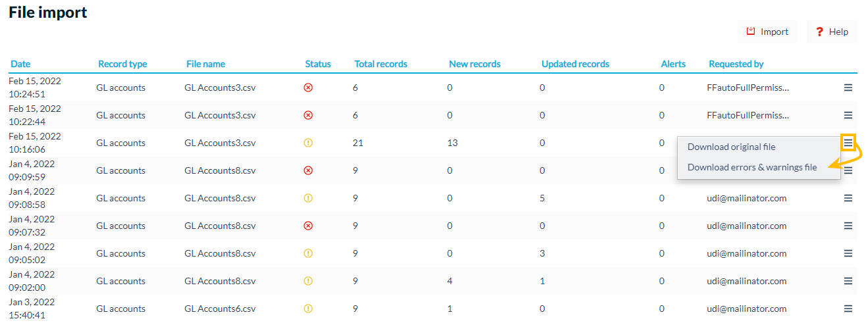Screen dimensions: 868x325
Task: Open row menu for Jan 4 09:08:58 import
Action: click(848, 198)
